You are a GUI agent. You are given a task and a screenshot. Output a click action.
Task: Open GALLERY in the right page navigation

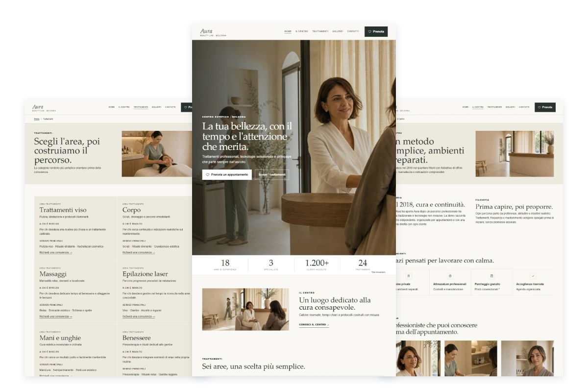[x=510, y=107]
